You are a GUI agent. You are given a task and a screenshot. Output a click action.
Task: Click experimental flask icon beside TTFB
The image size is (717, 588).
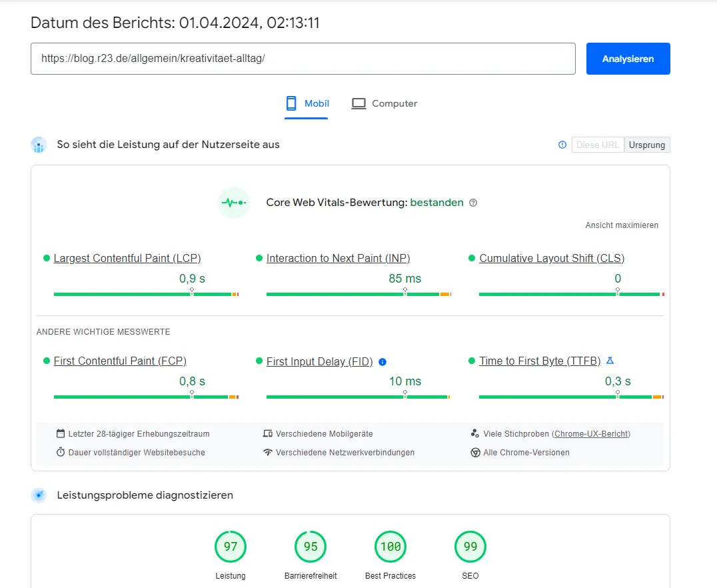(610, 361)
